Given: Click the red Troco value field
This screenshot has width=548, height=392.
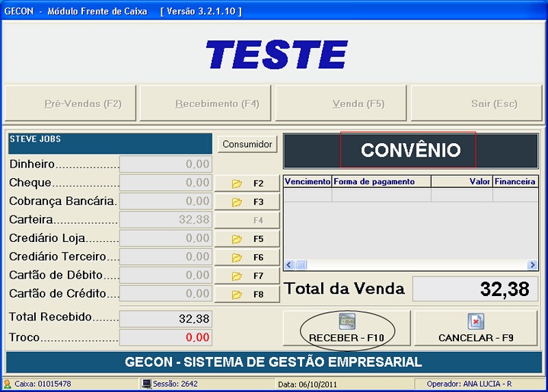Looking at the screenshot, I should (166, 337).
